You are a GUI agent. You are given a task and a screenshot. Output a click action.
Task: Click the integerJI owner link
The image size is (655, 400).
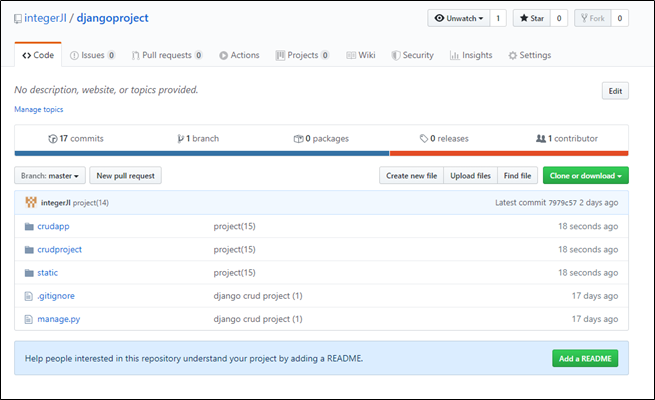click(45, 18)
